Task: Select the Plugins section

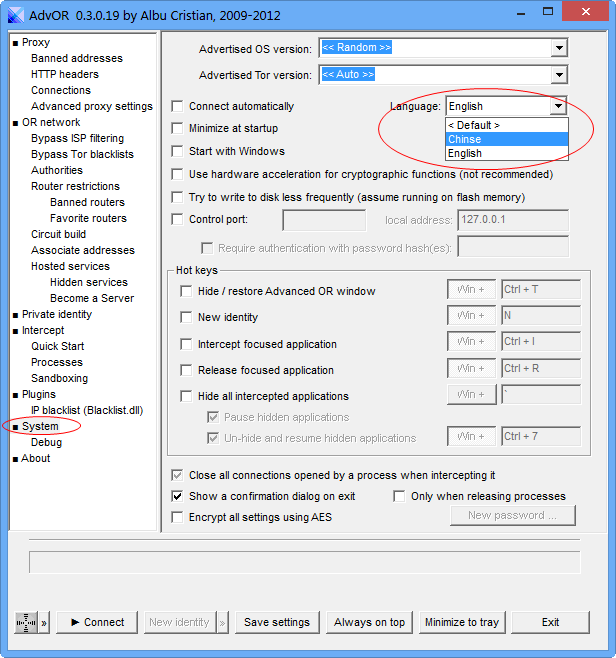Action: point(39,394)
